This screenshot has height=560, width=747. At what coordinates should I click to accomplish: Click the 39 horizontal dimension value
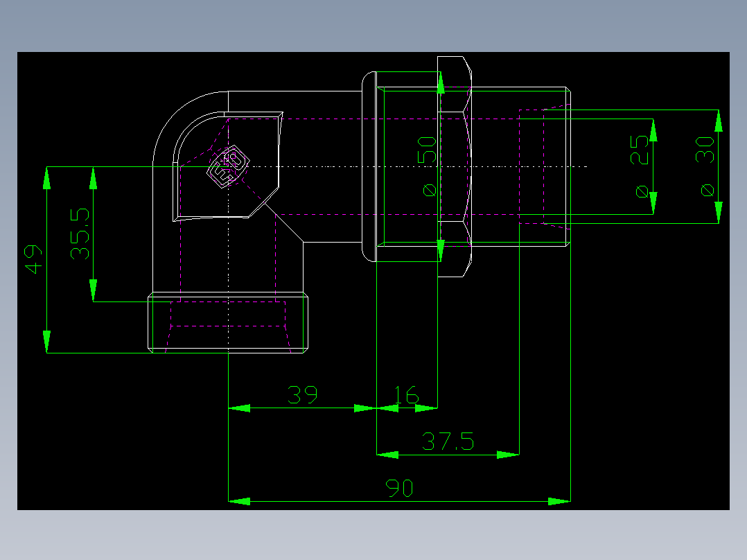click(x=303, y=394)
